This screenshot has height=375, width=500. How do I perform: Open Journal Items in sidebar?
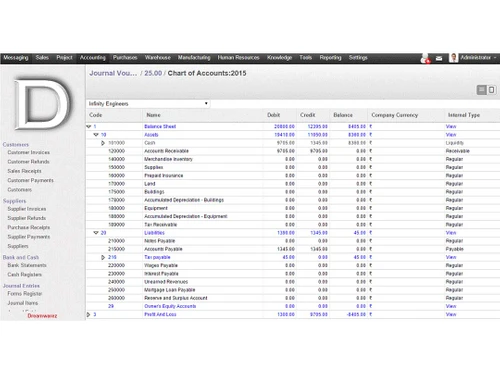click(x=23, y=303)
